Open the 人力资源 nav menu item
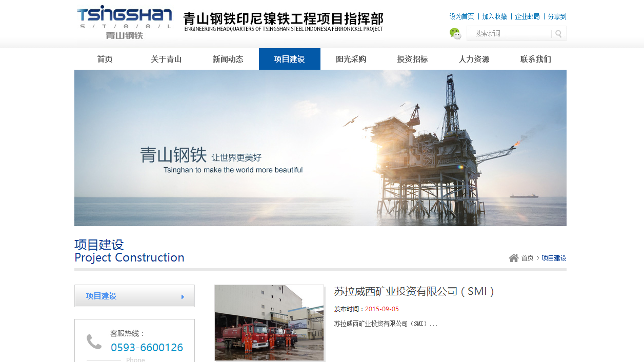The height and width of the screenshot is (362, 644). [474, 59]
